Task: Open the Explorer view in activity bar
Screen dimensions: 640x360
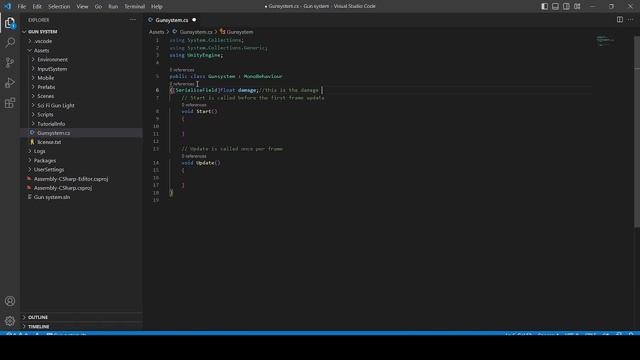Action: pyautogui.click(x=10, y=23)
